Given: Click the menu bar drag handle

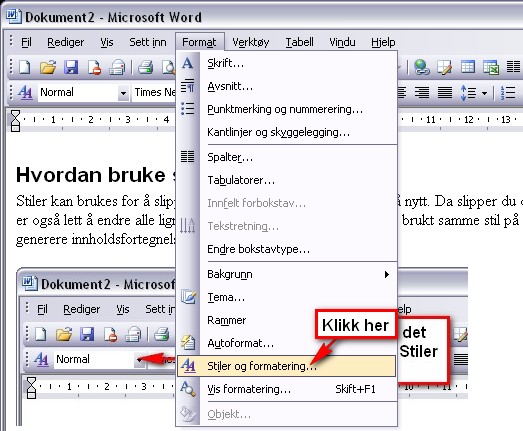Looking at the screenshot, I should click(x=11, y=41).
